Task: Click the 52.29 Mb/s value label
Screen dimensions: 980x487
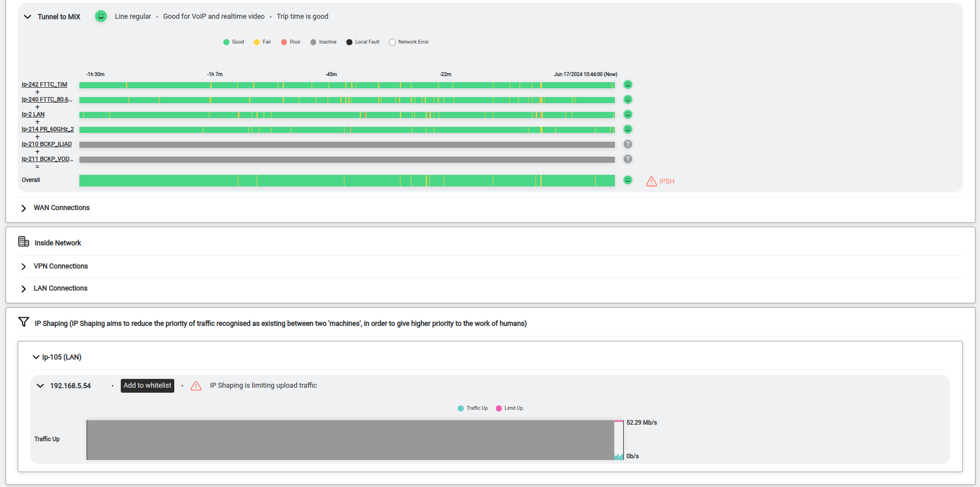Action: pyautogui.click(x=642, y=422)
